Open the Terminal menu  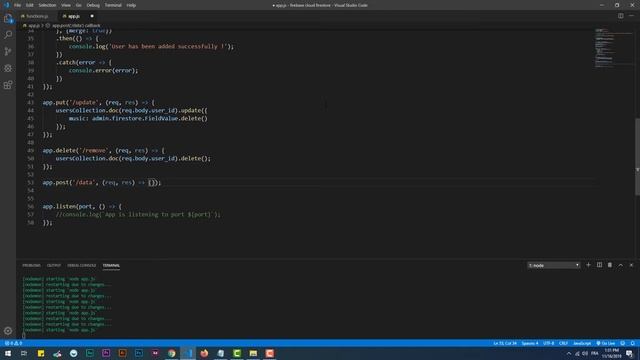113,5
